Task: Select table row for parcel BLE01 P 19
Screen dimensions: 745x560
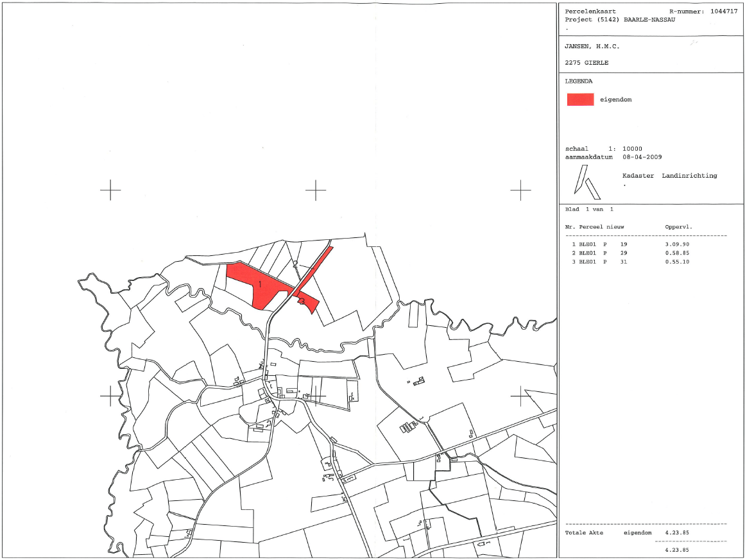Action: (x=631, y=244)
